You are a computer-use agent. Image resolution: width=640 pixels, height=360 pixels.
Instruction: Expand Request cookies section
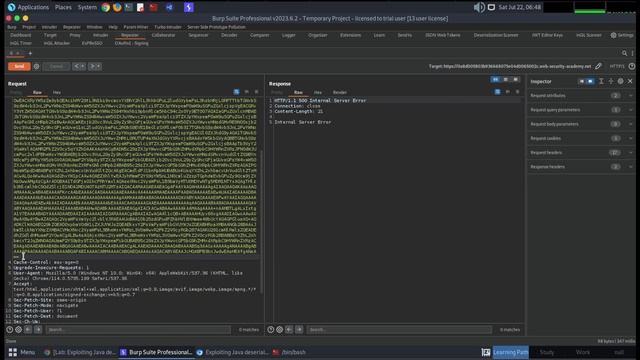click(581, 138)
